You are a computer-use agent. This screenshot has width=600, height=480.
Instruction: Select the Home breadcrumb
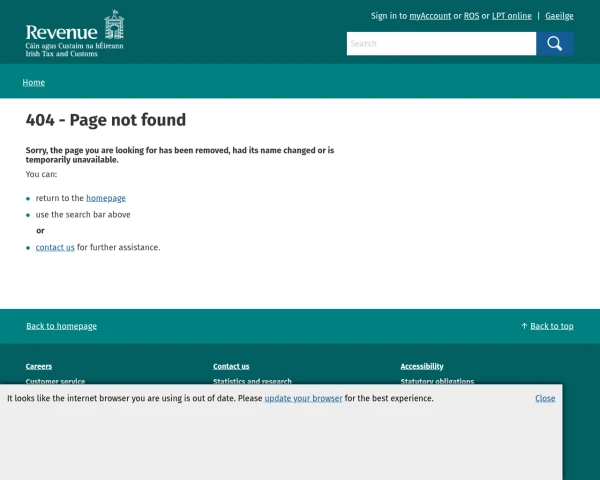34,82
